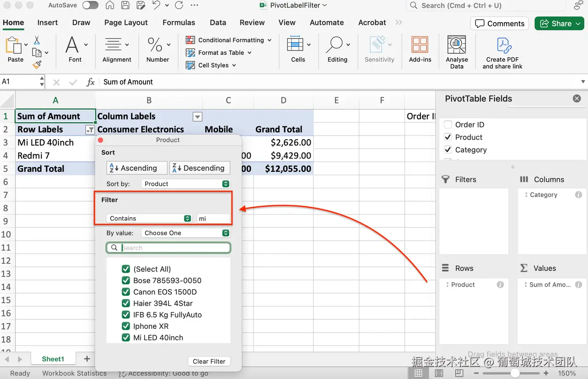This screenshot has height=379, width=588.
Task: Switch to Normal view icon in status bar
Action: click(418, 373)
